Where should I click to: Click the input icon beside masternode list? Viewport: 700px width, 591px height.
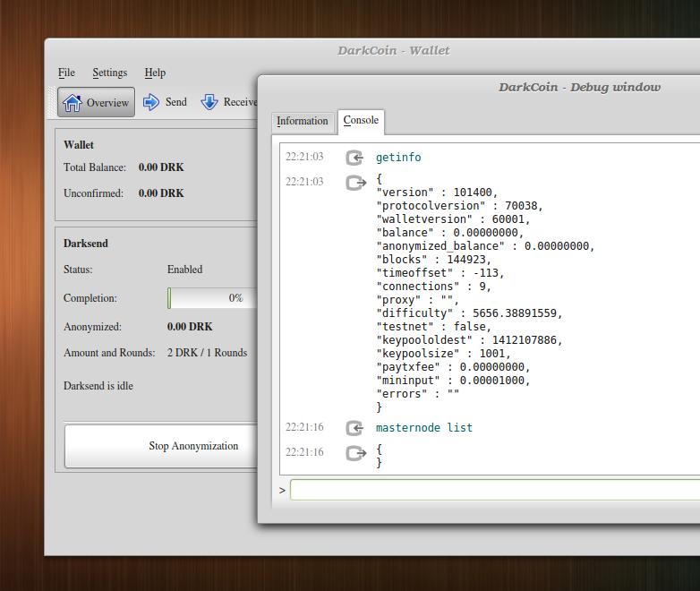(x=354, y=428)
